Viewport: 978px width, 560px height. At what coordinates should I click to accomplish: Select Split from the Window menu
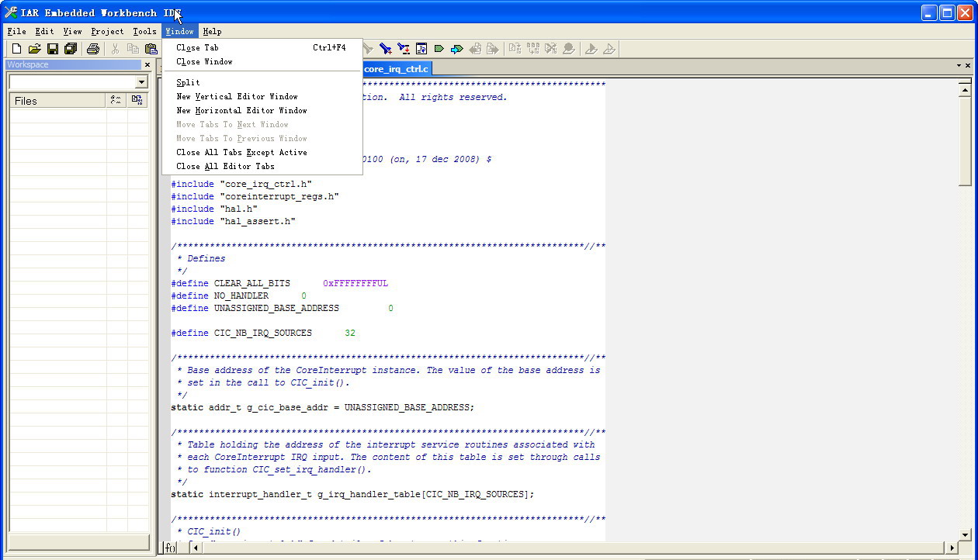262,82
